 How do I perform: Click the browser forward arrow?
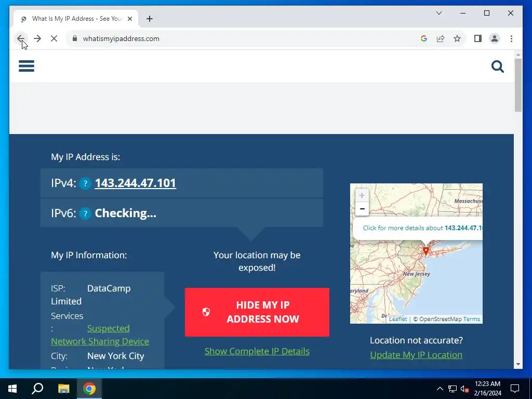pos(37,38)
